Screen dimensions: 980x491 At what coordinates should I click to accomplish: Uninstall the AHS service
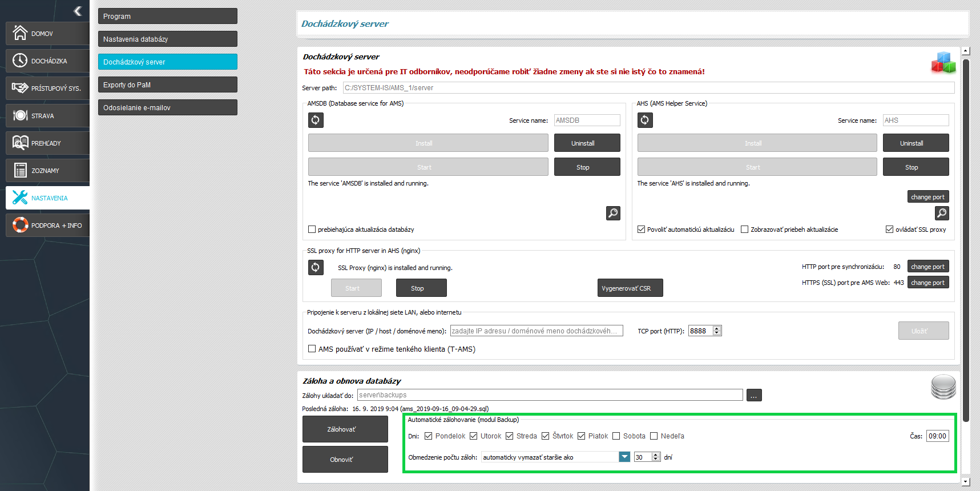coord(916,143)
